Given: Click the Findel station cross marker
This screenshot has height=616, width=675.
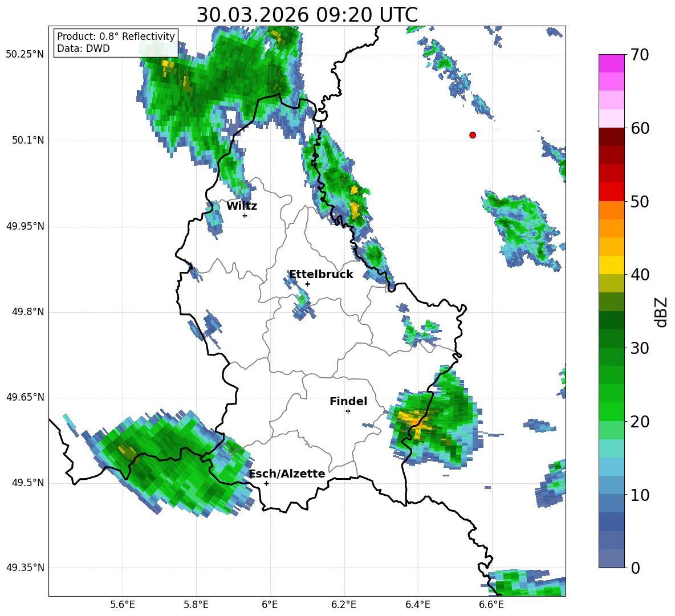Looking at the screenshot, I should pyautogui.click(x=348, y=411).
